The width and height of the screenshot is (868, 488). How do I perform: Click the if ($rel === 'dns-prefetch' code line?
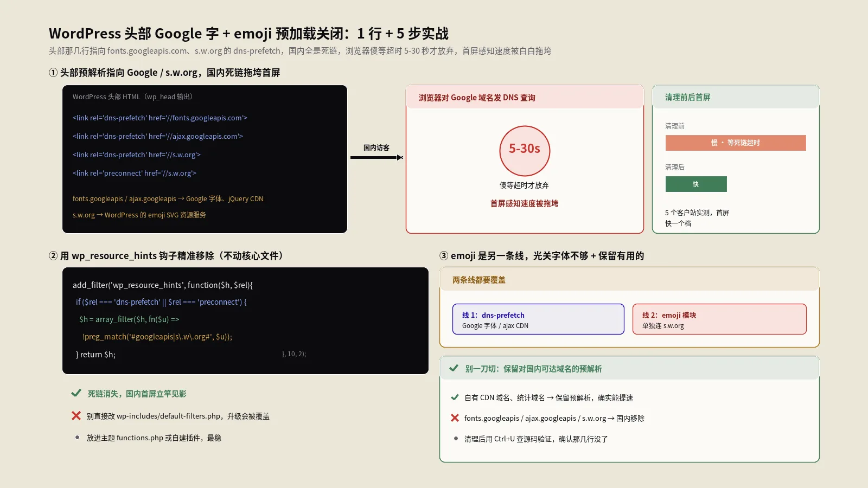(x=161, y=302)
